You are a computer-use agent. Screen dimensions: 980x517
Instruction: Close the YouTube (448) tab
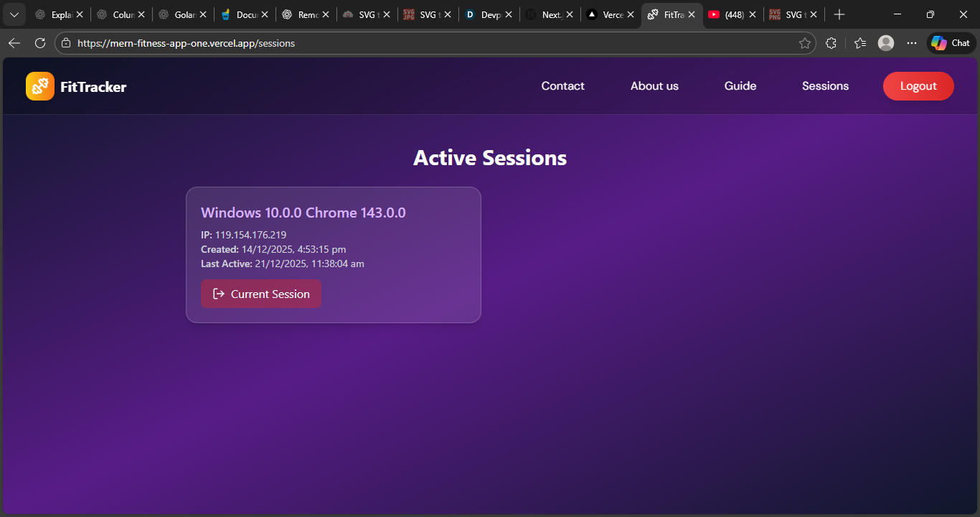(x=753, y=14)
